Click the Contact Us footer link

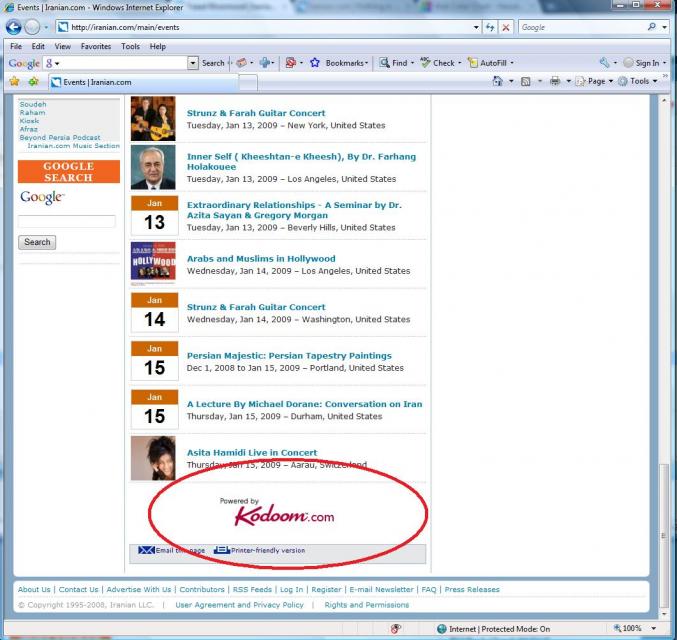pos(78,589)
